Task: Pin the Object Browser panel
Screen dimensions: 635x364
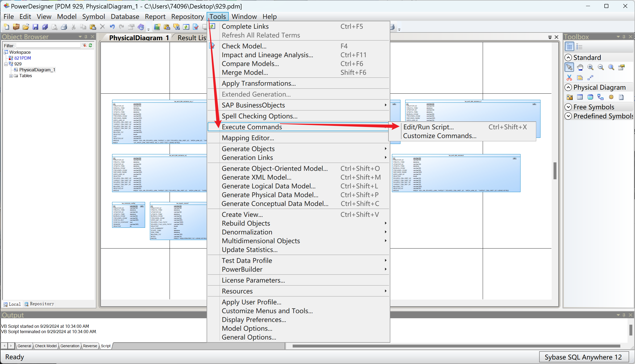Action: [x=86, y=37]
